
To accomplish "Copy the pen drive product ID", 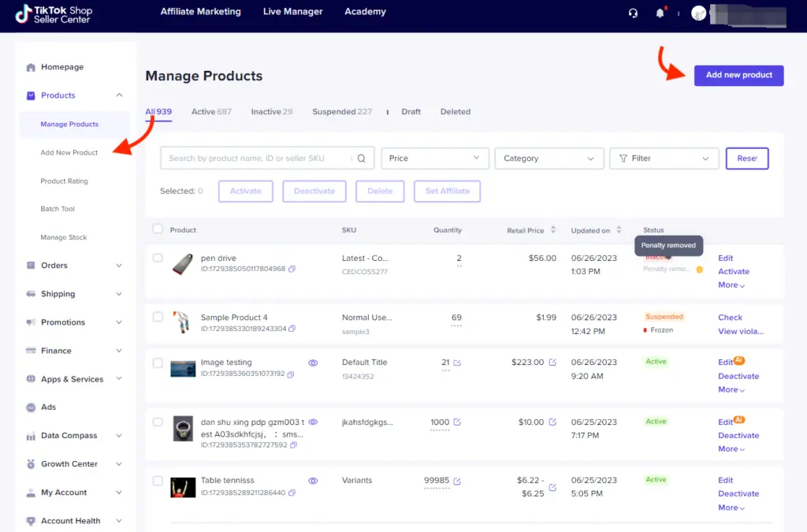I will (292, 269).
